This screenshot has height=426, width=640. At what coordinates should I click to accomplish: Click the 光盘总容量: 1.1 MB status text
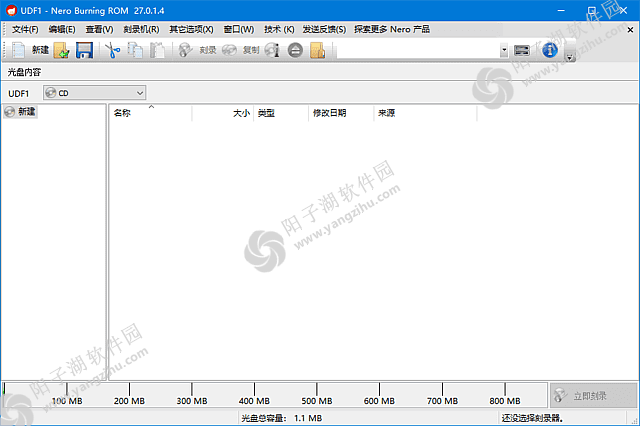tap(282, 418)
